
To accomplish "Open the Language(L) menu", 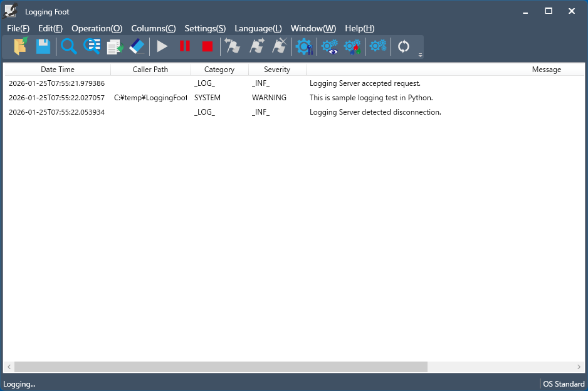I will tap(258, 28).
